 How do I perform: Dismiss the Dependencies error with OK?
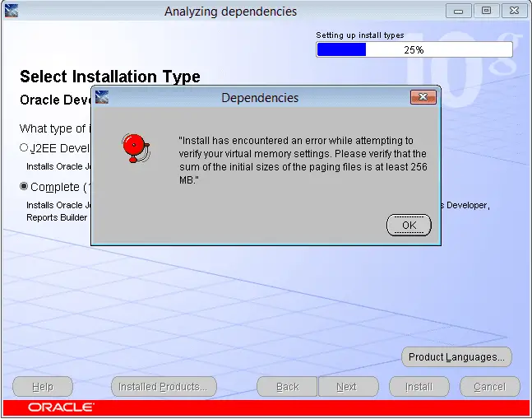tap(409, 225)
